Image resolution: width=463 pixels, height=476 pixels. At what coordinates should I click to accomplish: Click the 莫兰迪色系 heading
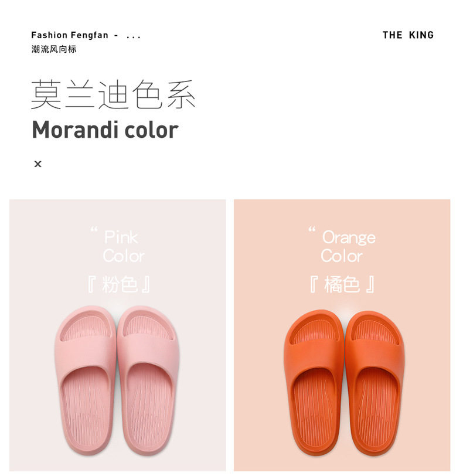[x=113, y=94]
